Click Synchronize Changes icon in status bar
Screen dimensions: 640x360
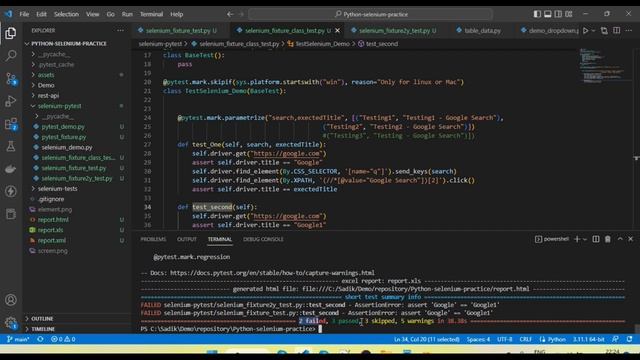point(40,339)
